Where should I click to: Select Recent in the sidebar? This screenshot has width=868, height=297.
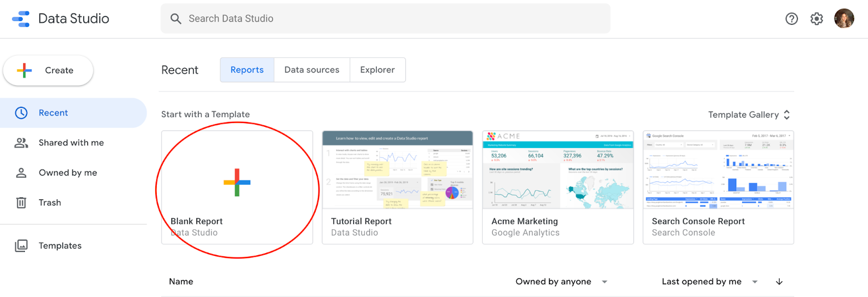pyautogui.click(x=73, y=113)
